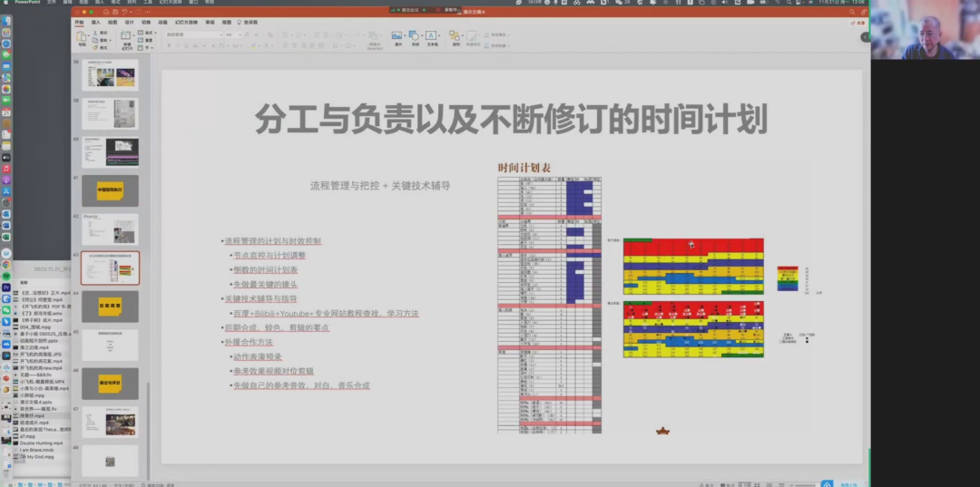Click the search icon in PowerPoint title bar

pos(852,12)
